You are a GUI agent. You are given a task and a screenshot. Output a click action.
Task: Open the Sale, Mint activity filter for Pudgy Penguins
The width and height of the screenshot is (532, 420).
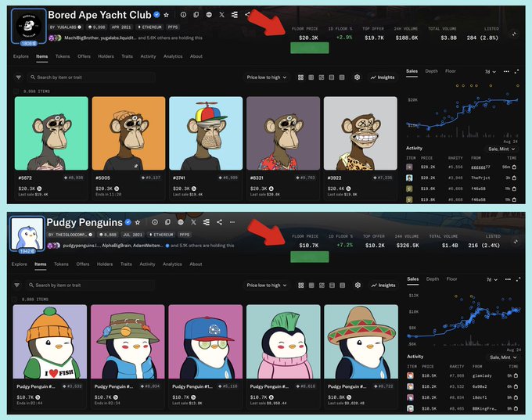click(503, 357)
